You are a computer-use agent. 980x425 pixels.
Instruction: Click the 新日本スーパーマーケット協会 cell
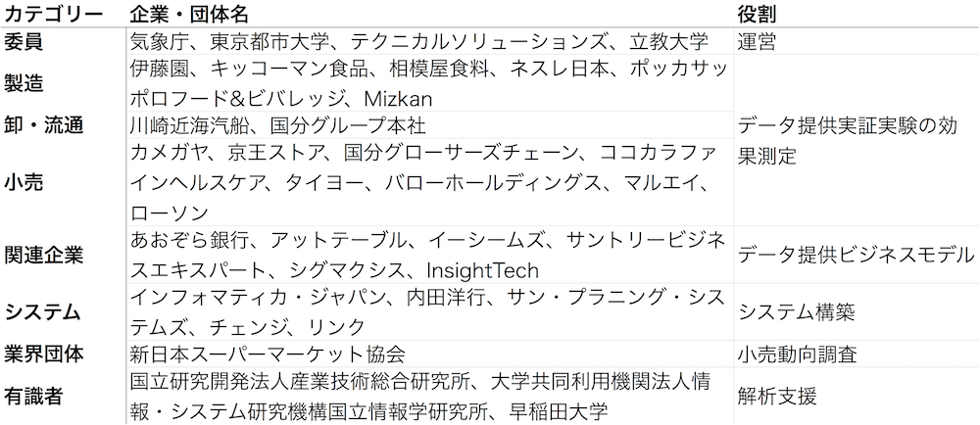pyautogui.click(x=268, y=354)
